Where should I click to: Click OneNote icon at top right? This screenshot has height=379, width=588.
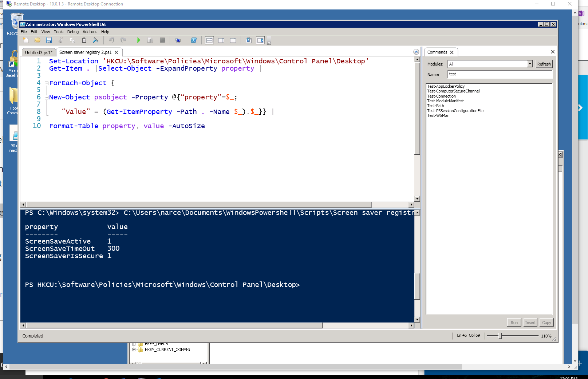pos(581,13)
